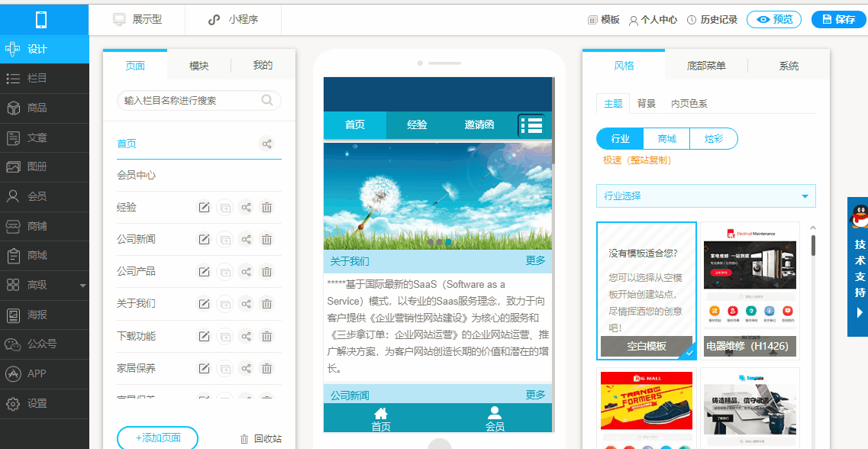The width and height of the screenshot is (868, 449).
Task: Click 更多 next to 关于我们 in preview
Action: tap(535, 260)
